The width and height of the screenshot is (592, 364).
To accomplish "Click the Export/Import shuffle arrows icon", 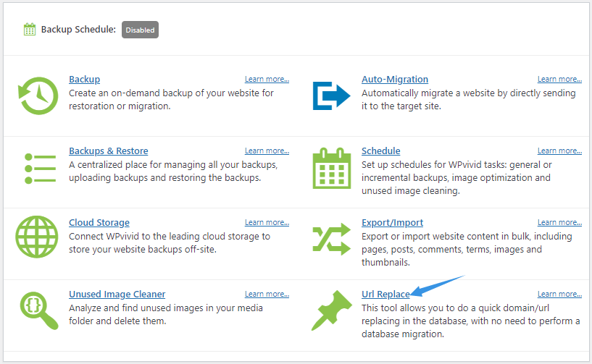I will coord(331,239).
